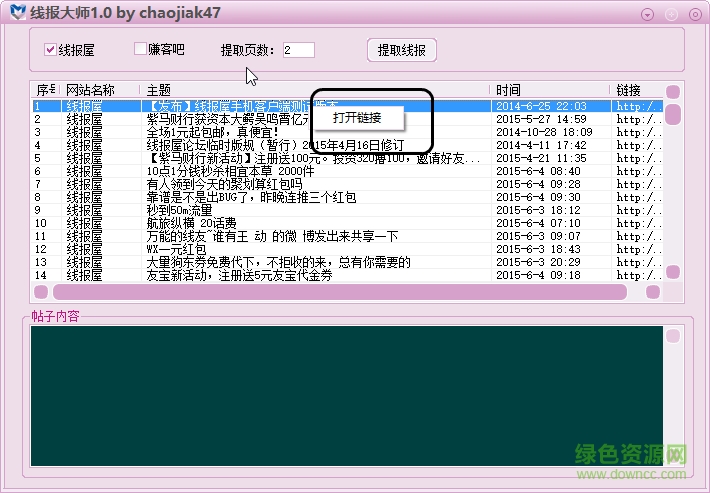This screenshot has width=710, height=493.
Task: Select row 全场1元起包邮，真便宜!
Action: [x=347, y=132]
